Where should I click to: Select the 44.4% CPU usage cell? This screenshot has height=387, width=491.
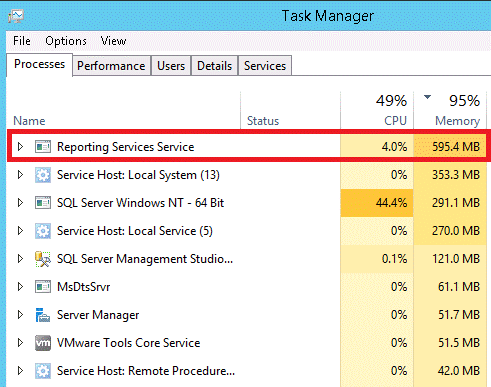pos(377,203)
